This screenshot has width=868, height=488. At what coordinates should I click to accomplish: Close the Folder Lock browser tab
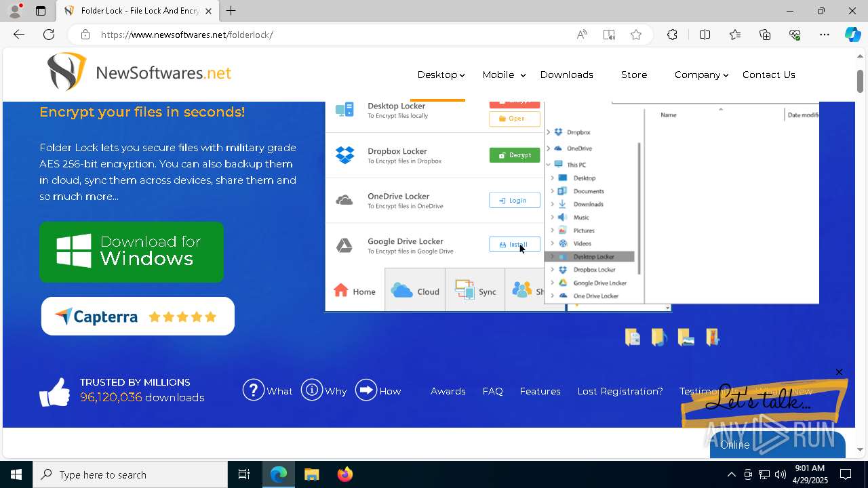208,11
